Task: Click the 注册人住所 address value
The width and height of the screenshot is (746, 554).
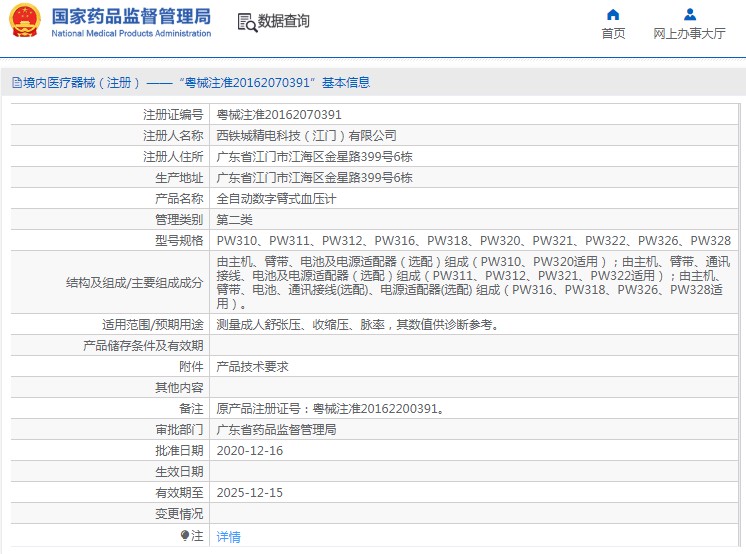Action: tap(314, 157)
